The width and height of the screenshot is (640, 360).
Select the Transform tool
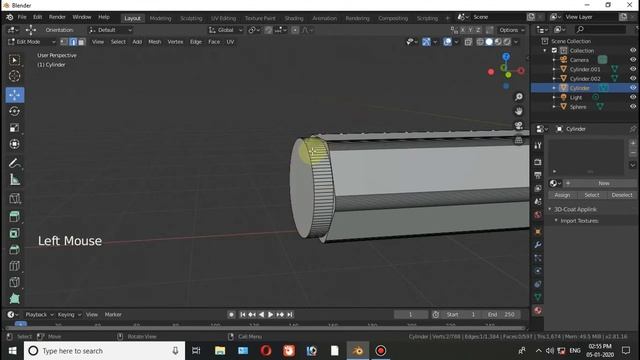pos(14,144)
